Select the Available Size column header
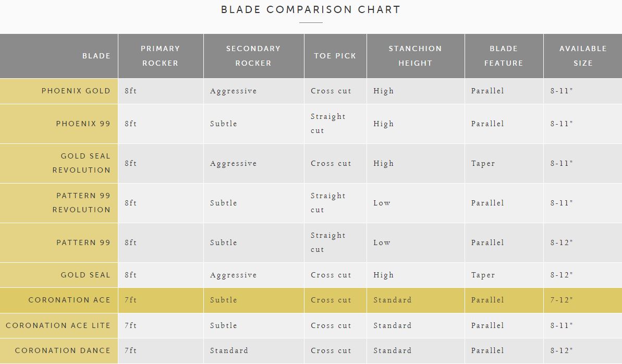The height and width of the screenshot is (364, 622). [x=583, y=56]
